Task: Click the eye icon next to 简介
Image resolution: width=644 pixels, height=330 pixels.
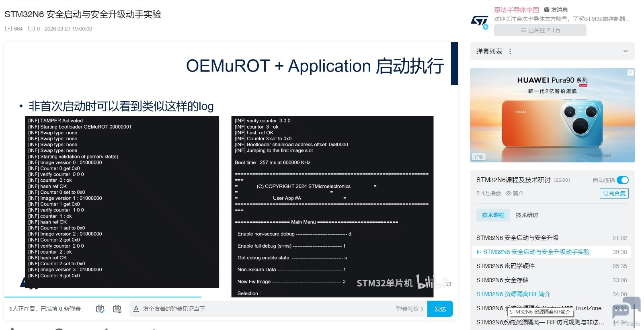Action: (x=508, y=193)
